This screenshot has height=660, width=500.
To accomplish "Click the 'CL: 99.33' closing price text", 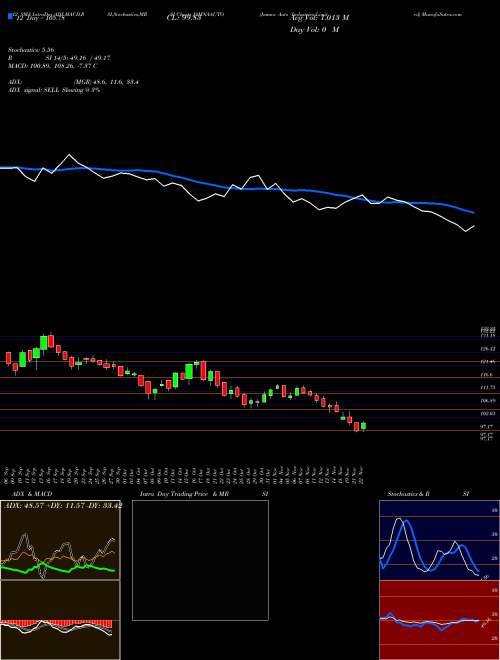I will click(184, 18).
